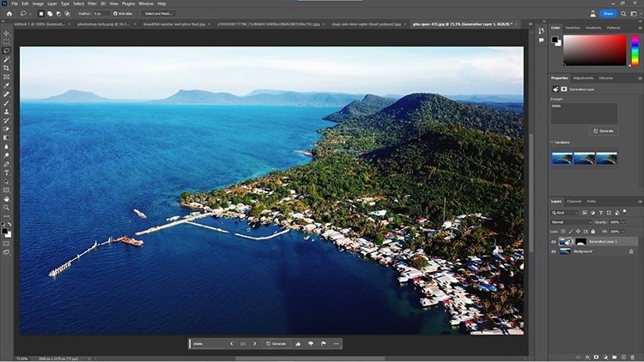The width and height of the screenshot is (644, 362).
Task: Toggle lock all layer attributes
Action: coord(592,232)
